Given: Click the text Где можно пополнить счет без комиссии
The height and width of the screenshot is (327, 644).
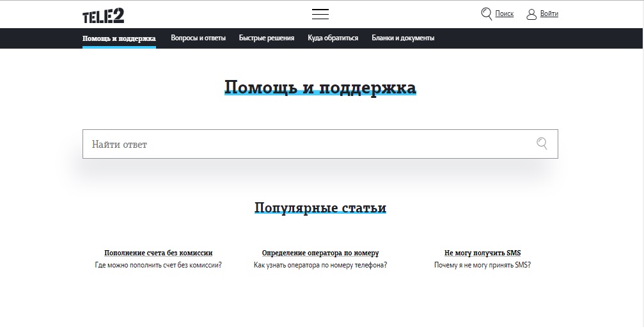Looking at the screenshot, I should click(158, 265).
